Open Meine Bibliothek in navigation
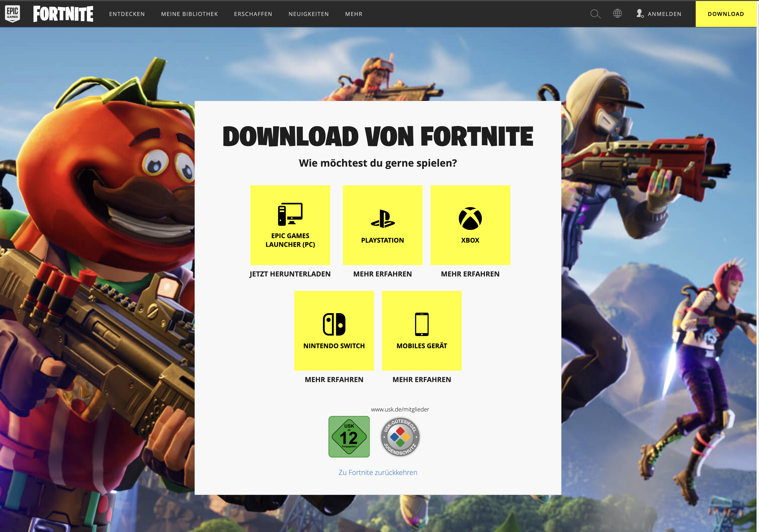The image size is (759, 532). pyautogui.click(x=189, y=14)
